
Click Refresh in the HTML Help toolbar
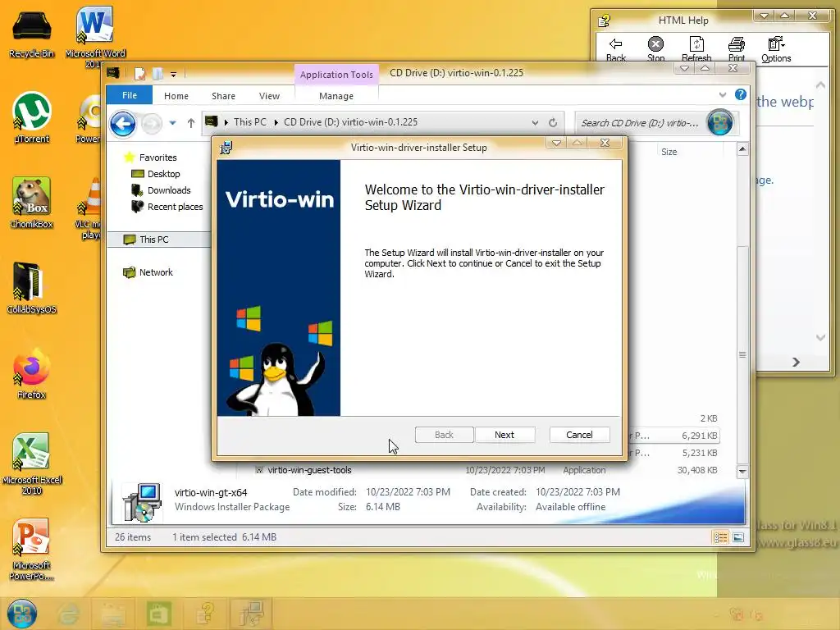(x=696, y=49)
